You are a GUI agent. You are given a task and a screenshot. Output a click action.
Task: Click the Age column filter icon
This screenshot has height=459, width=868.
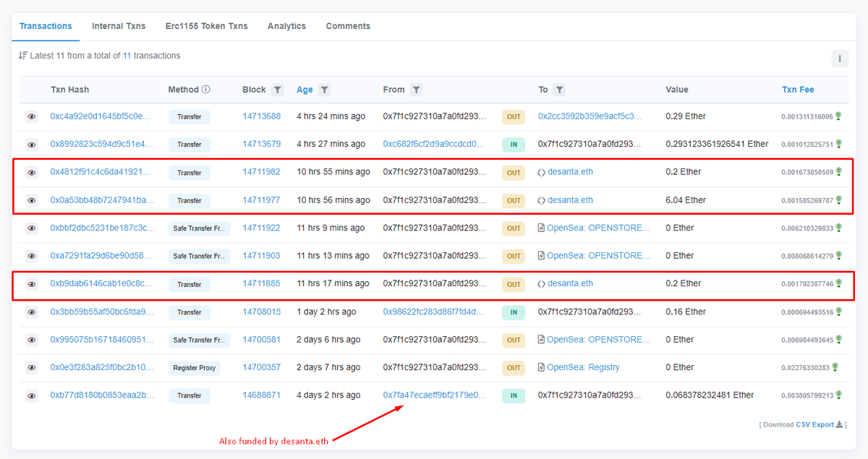point(325,90)
